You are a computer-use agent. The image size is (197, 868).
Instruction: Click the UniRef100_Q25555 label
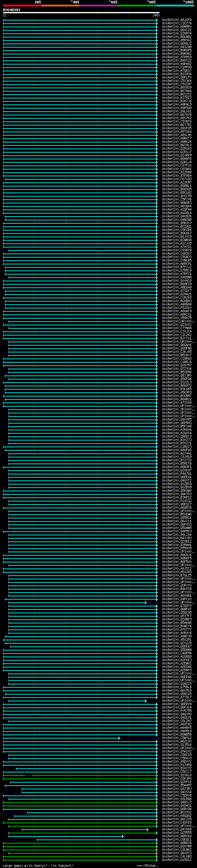tap(176, 833)
